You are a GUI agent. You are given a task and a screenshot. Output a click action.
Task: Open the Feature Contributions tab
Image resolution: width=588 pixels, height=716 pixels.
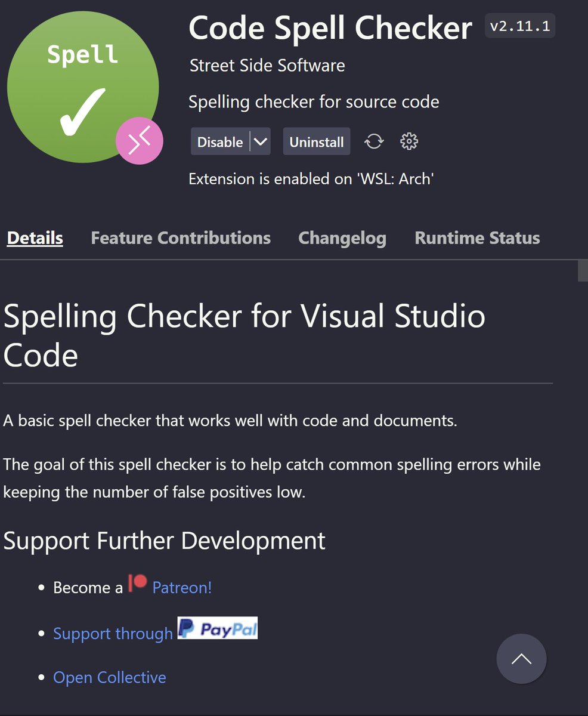(x=181, y=238)
